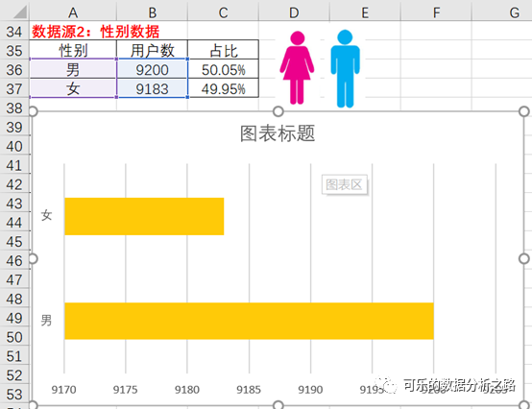Select column F header

pyautogui.click(x=436, y=12)
